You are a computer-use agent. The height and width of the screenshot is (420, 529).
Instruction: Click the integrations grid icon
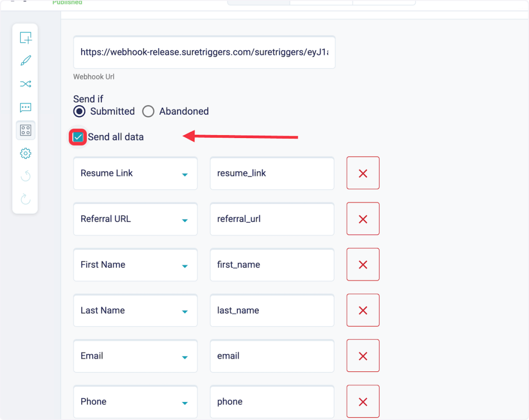click(25, 130)
